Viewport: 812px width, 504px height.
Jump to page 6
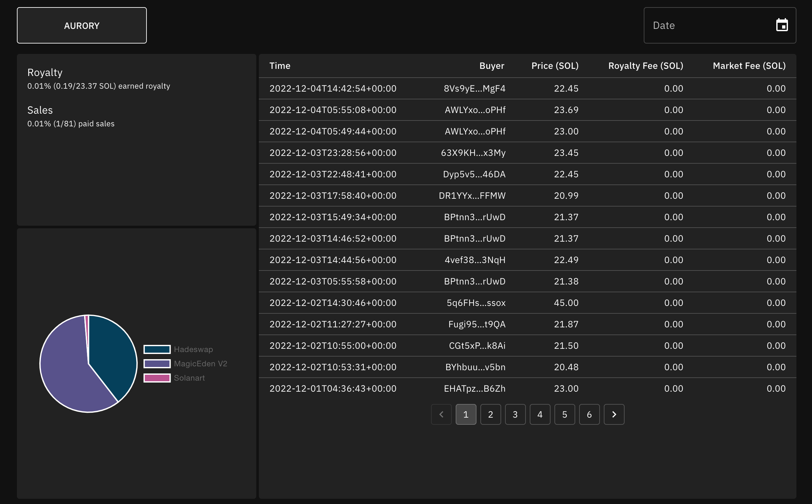(x=589, y=414)
